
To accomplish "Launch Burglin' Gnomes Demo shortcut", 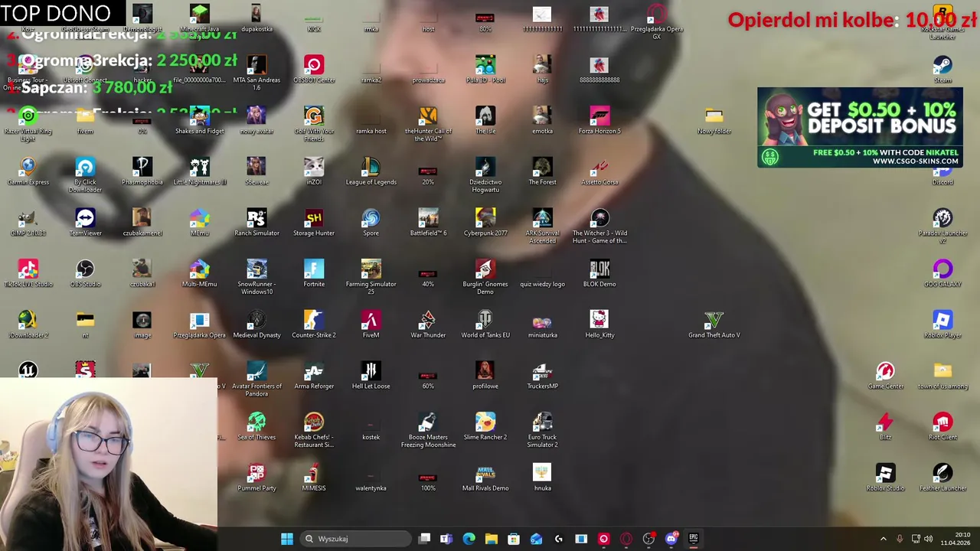I will (485, 277).
